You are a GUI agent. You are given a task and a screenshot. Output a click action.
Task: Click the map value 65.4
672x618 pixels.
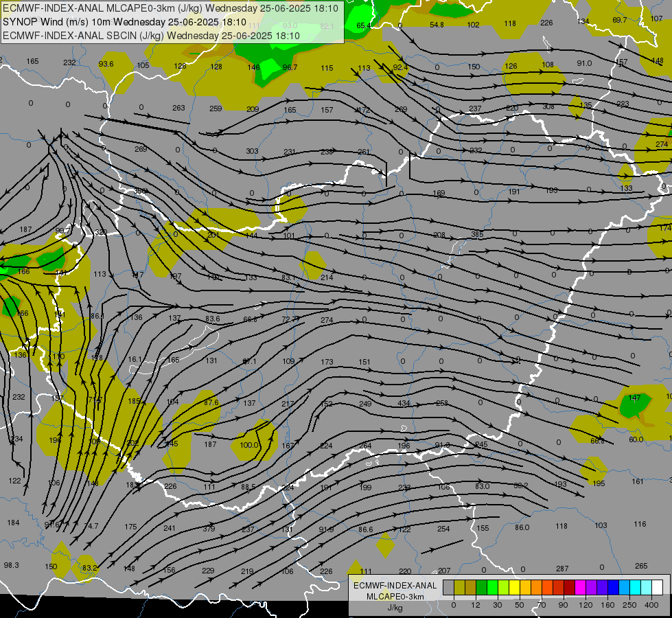[363, 25]
